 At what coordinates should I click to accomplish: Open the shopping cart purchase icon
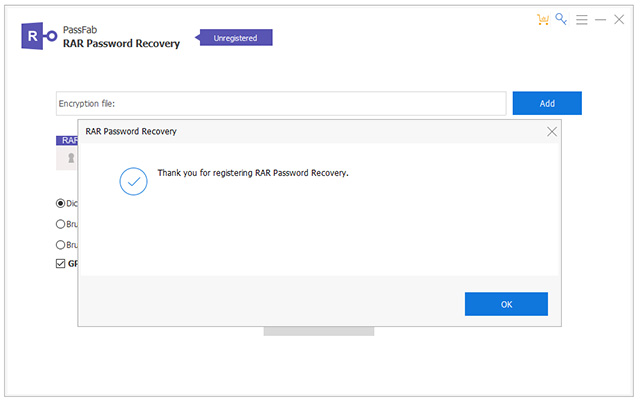point(543,19)
